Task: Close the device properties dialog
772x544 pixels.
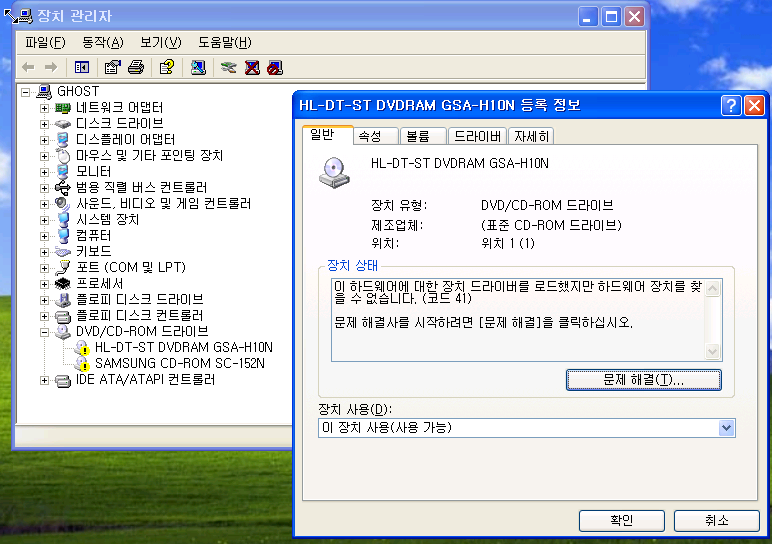Action: point(754,105)
